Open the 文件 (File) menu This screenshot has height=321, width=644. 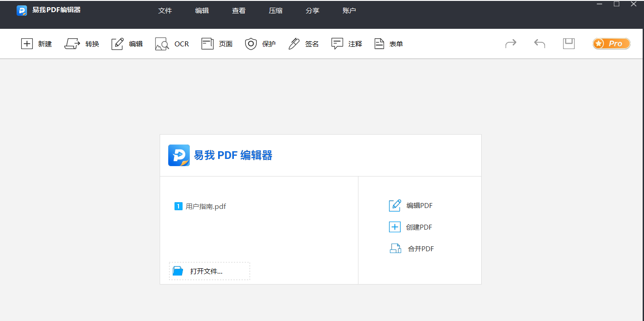coord(165,11)
